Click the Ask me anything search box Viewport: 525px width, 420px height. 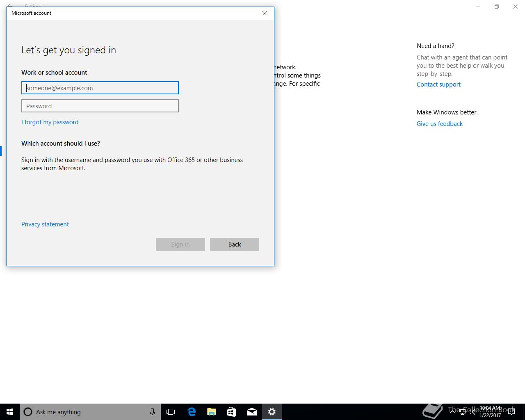pyautogui.click(x=90, y=412)
